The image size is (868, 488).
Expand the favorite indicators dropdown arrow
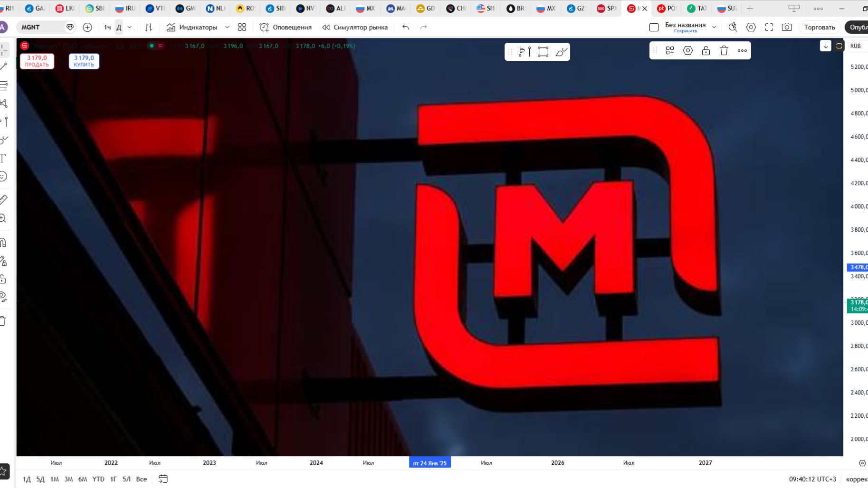(x=227, y=27)
